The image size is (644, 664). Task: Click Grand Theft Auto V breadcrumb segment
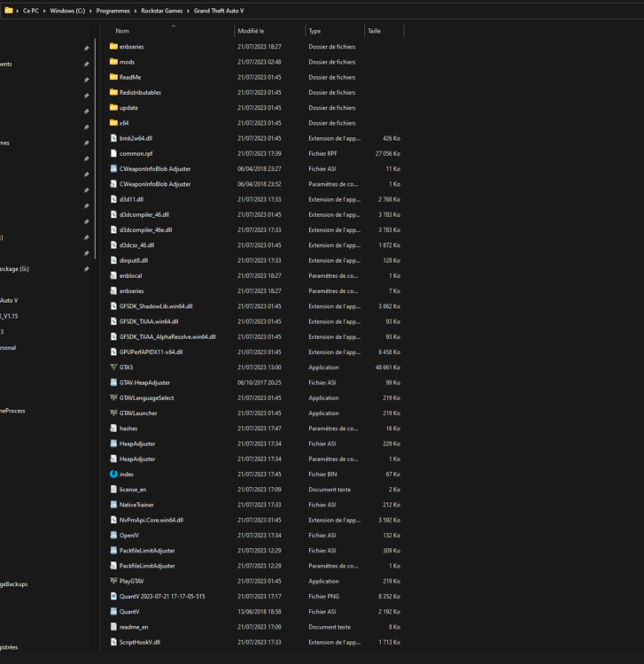click(x=219, y=11)
